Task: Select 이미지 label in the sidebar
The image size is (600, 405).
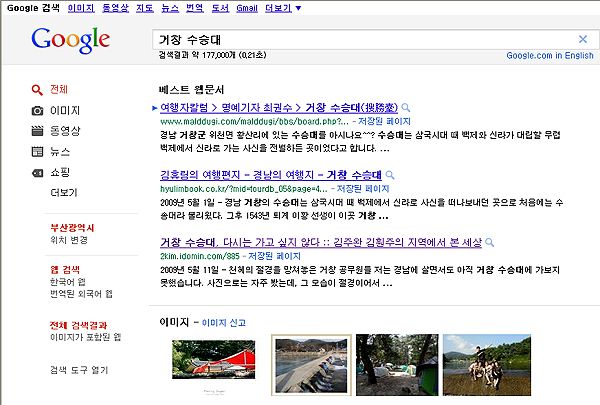Action: (x=65, y=111)
